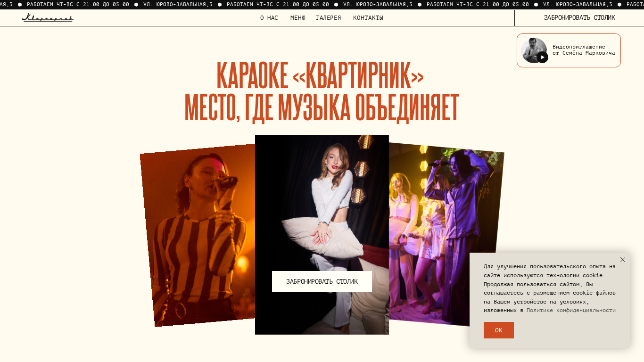The height and width of the screenshot is (362, 644).
Task: Go to the МЕНЮ section
Action: (x=298, y=18)
